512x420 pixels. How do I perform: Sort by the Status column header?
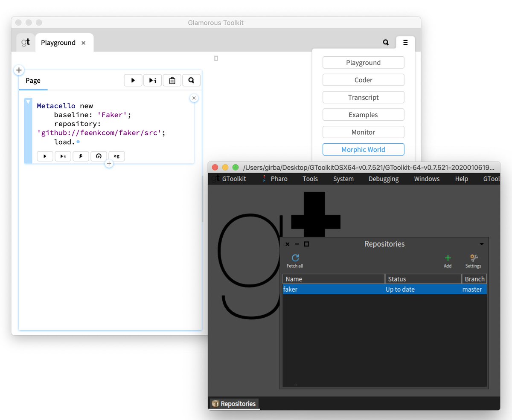pyautogui.click(x=423, y=279)
